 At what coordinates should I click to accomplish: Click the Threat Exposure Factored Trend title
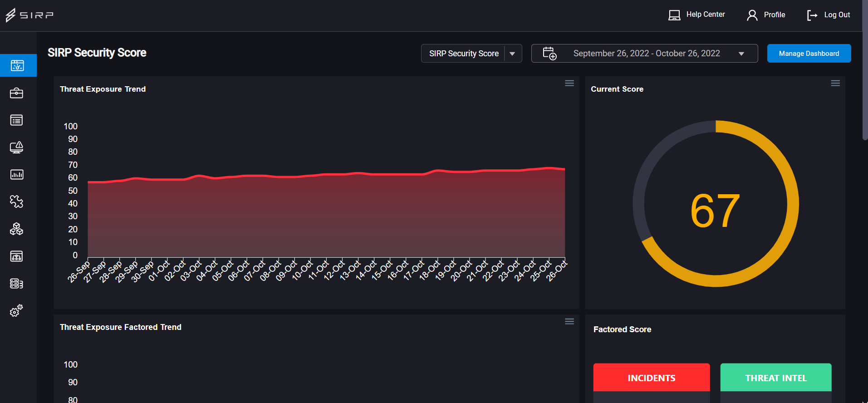(x=121, y=327)
